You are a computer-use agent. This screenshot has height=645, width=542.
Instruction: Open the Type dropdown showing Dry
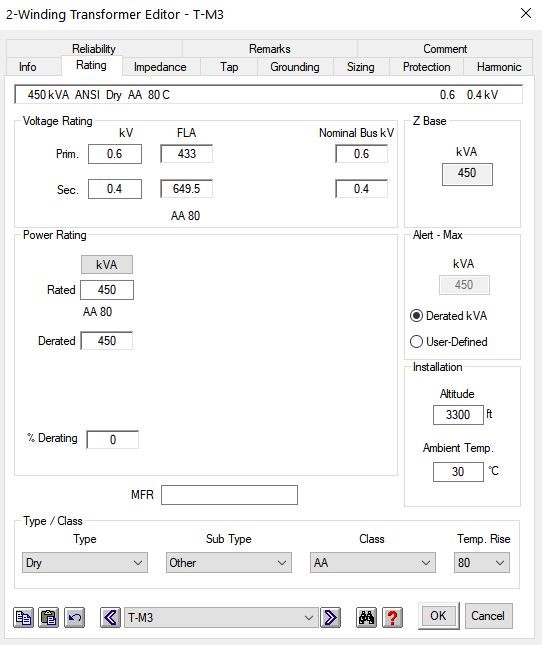pyautogui.click(x=85, y=563)
